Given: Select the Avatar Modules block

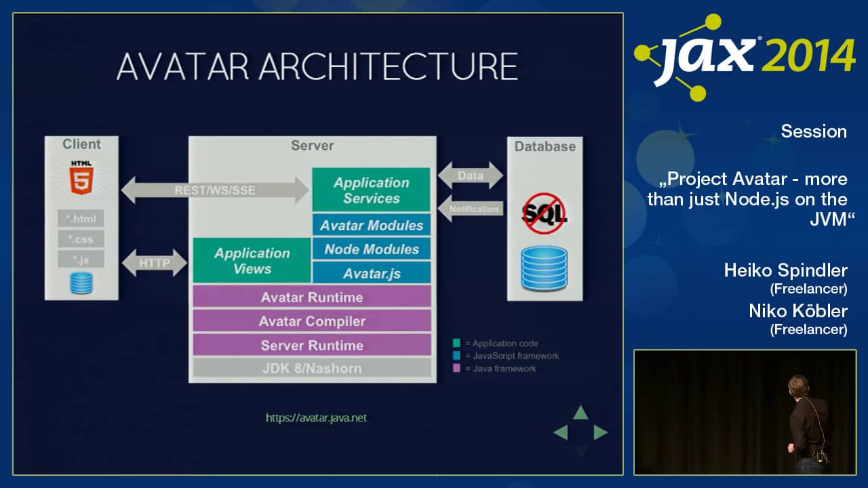Looking at the screenshot, I should (x=372, y=225).
